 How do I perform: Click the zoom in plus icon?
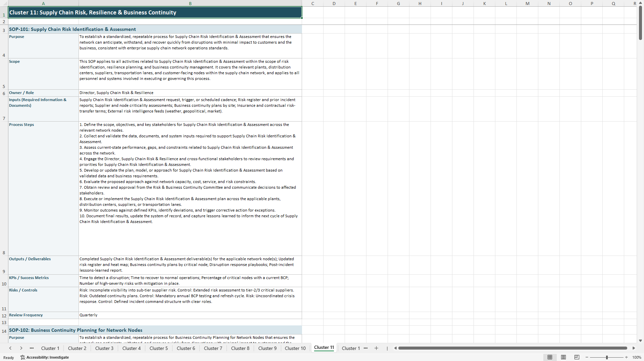click(x=626, y=357)
